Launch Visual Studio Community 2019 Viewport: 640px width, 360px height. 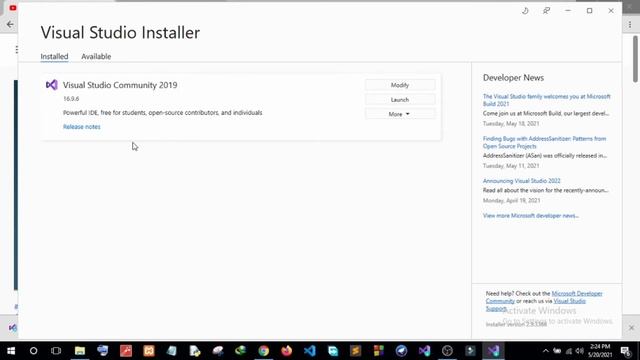pos(400,100)
